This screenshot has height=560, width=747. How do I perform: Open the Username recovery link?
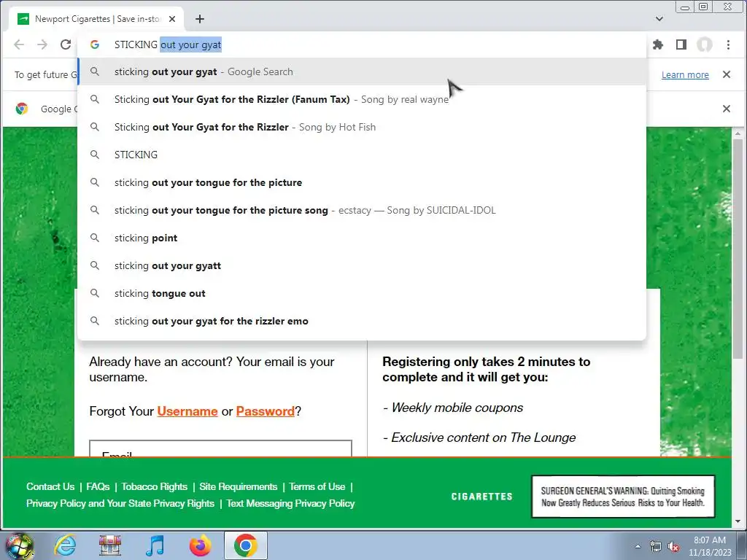click(187, 411)
